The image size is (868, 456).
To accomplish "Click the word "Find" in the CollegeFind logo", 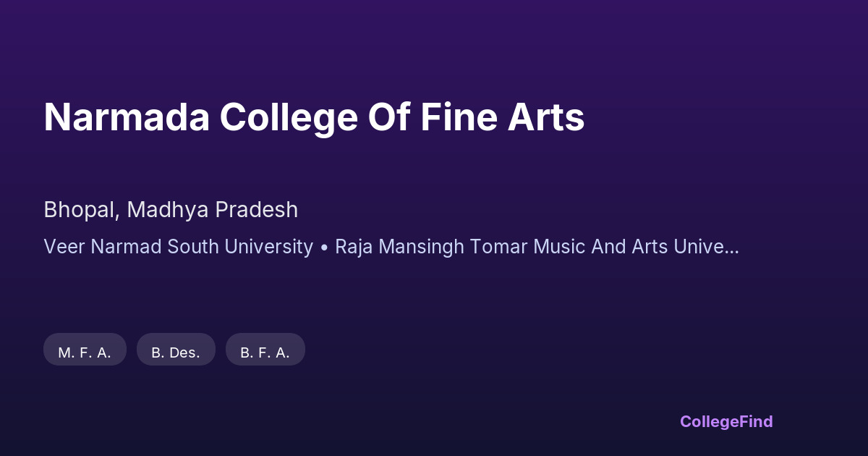I will tap(754, 421).
